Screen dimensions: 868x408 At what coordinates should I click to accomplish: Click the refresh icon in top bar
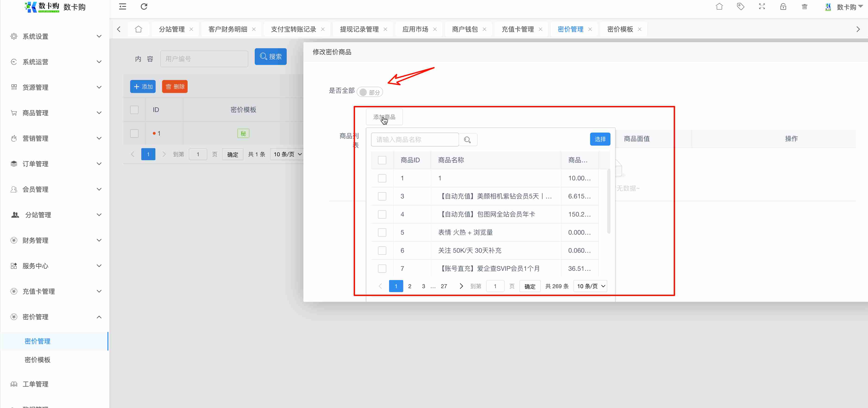144,7
